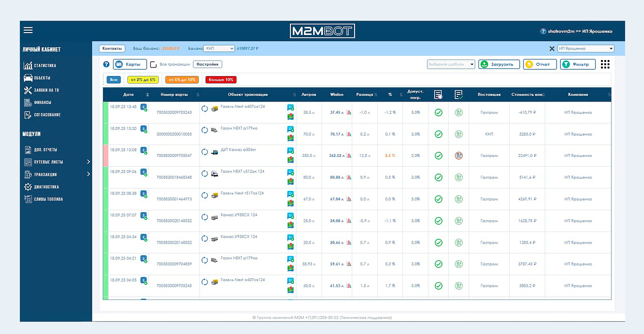Toggle the Все транзакции checkbox
The image size is (644, 334).
click(x=153, y=65)
